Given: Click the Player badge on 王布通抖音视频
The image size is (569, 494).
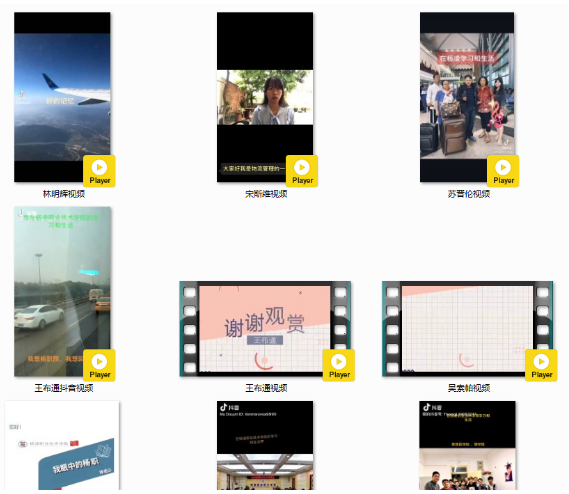Looking at the screenshot, I should (99, 365).
